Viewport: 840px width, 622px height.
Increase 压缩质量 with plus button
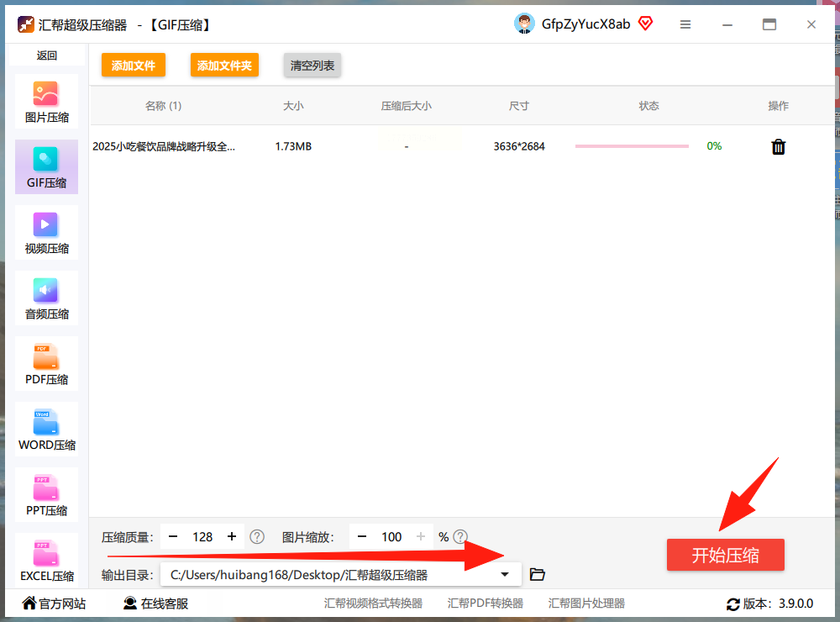(x=232, y=537)
